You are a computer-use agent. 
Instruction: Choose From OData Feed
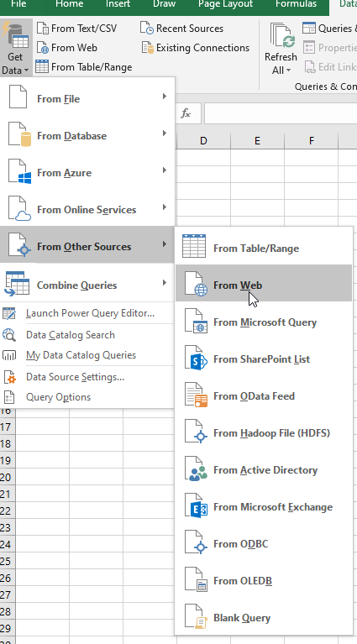tap(264, 395)
